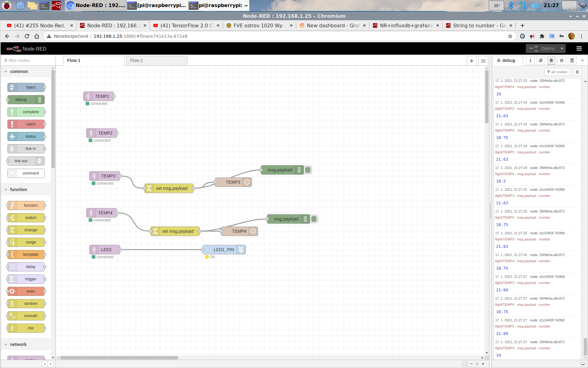The width and height of the screenshot is (588, 368).
Task: Toggle upper msg.payload debug node output
Action: tap(308, 170)
